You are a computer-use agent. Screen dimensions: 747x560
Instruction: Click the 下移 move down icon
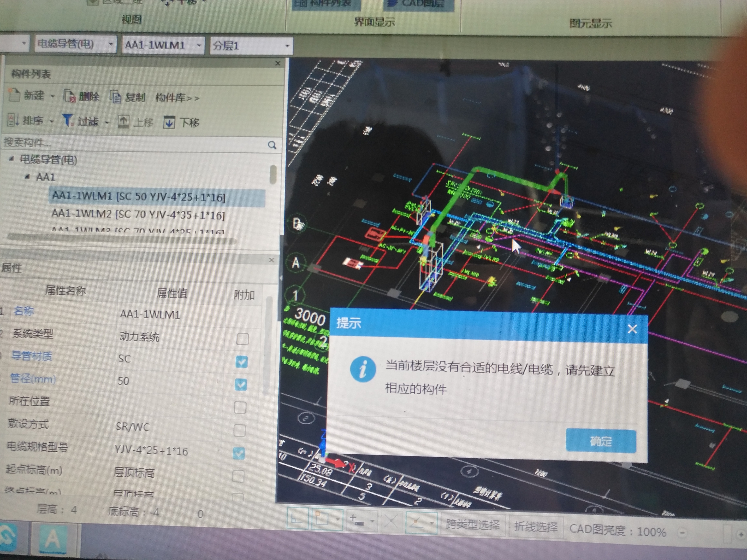[169, 122]
